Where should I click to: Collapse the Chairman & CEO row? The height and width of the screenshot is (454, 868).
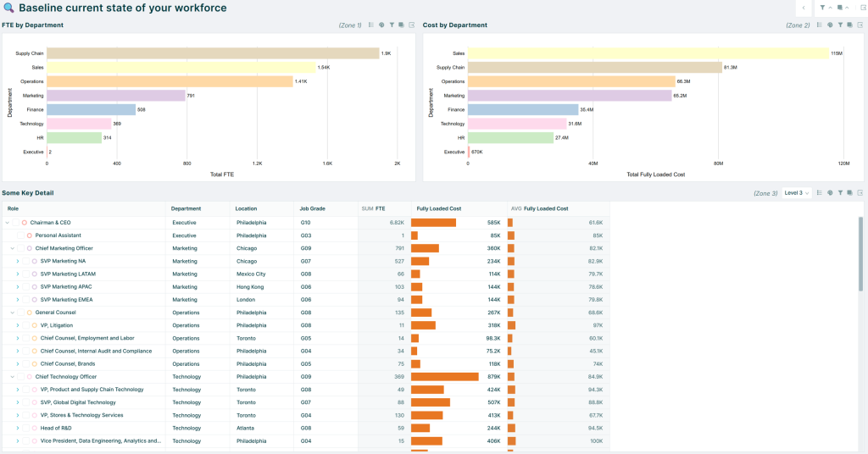[x=7, y=223]
